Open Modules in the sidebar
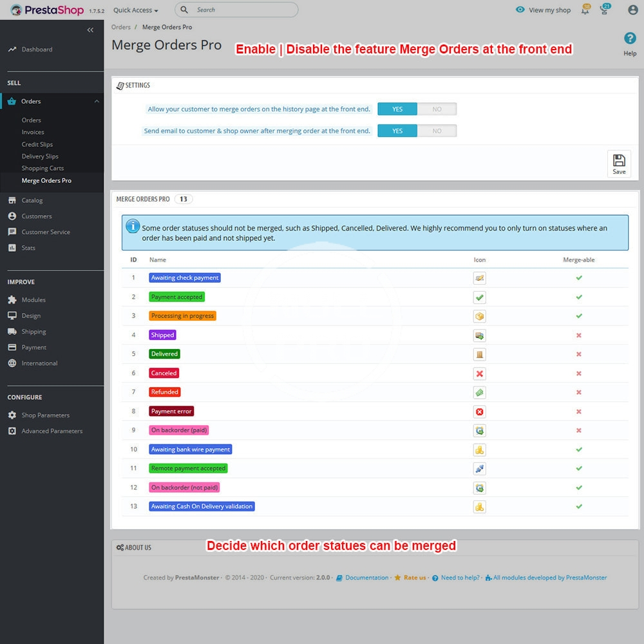Image resolution: width=644 pixels, height=644 pixels. point(33,300)
